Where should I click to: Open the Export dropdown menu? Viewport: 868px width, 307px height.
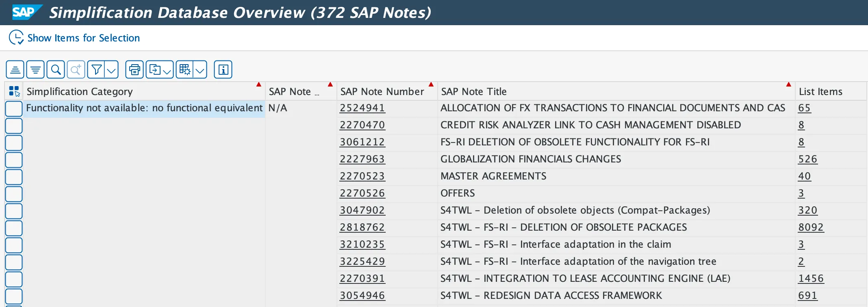click(160, 70)
